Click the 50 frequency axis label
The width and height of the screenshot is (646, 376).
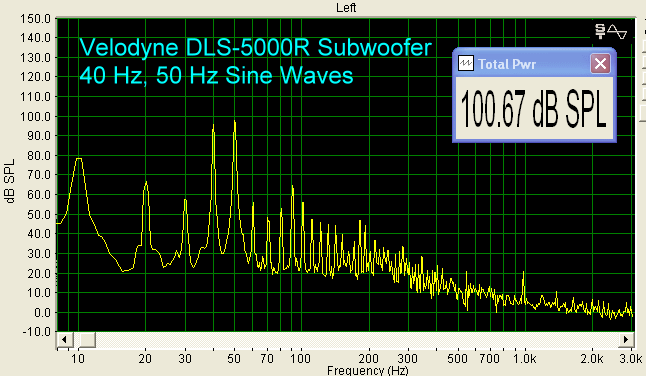tap(234, 359)
